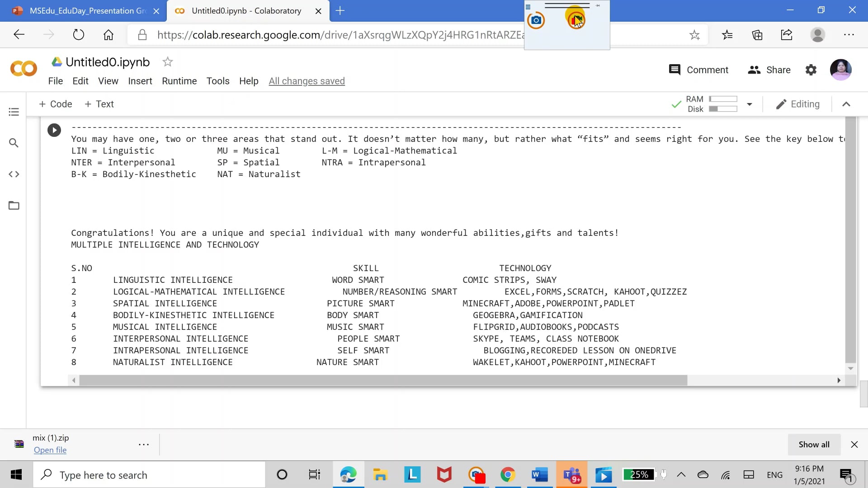Open the Google account avatar menu
This screenshot has height=488, width=868.
point(841,70)
